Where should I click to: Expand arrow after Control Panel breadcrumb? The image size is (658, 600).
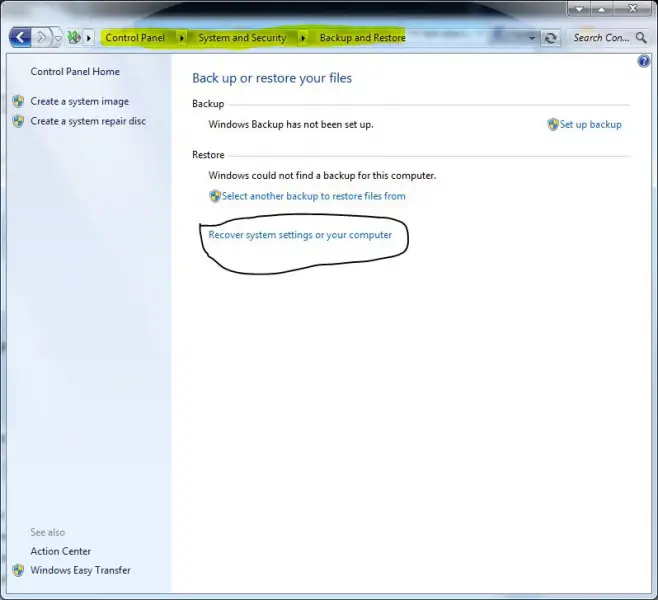point(182,38)
